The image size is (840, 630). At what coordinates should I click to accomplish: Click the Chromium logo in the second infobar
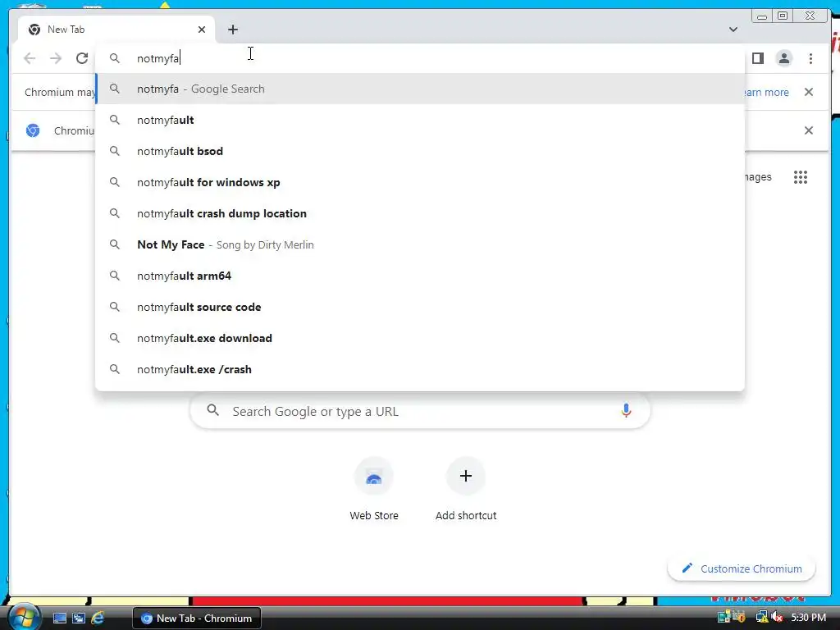33,130
